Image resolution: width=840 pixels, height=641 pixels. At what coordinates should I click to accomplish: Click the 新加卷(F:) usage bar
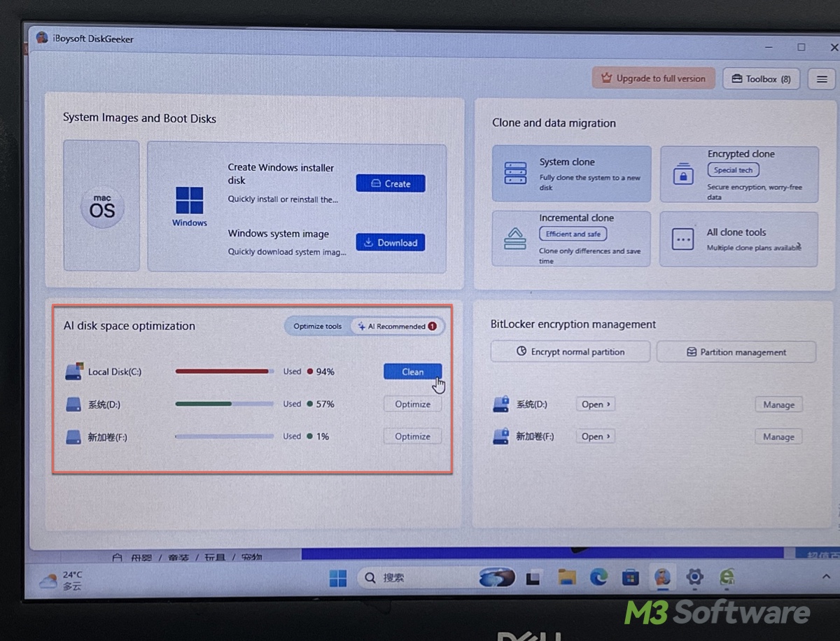225,436
